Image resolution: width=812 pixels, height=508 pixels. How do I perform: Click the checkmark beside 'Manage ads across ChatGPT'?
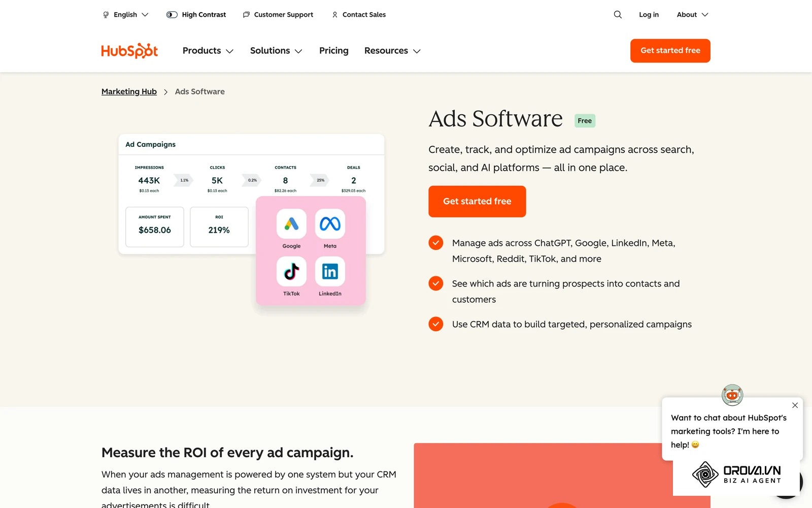tap(436, 243)
